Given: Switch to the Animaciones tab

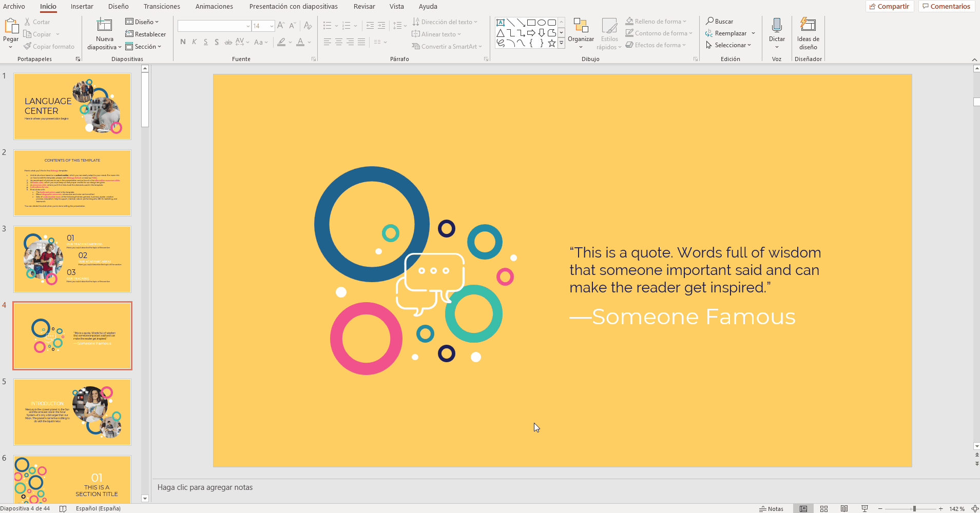Looking at the screenshot, I should pyautogui.click(x=214, y=6).
